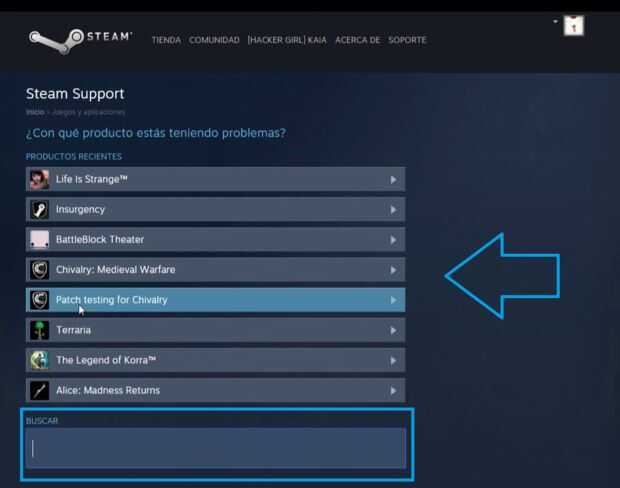The width and height of the screenshot is (620, 488).
Task: Open the [HACKER GIRL] KAIA profile menu
Action: pyautogui.click(x=287, y=40)
